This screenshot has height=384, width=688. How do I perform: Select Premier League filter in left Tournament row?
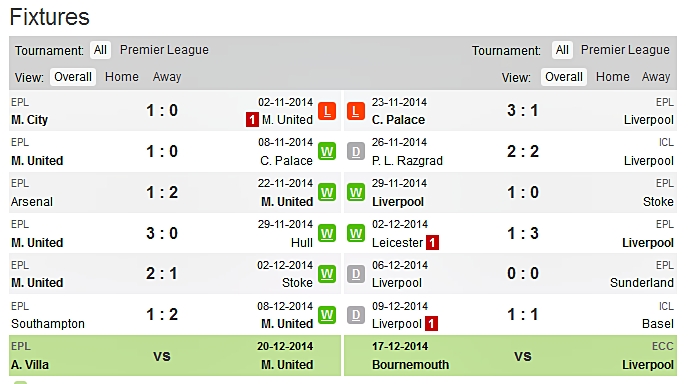coord(164,50)
